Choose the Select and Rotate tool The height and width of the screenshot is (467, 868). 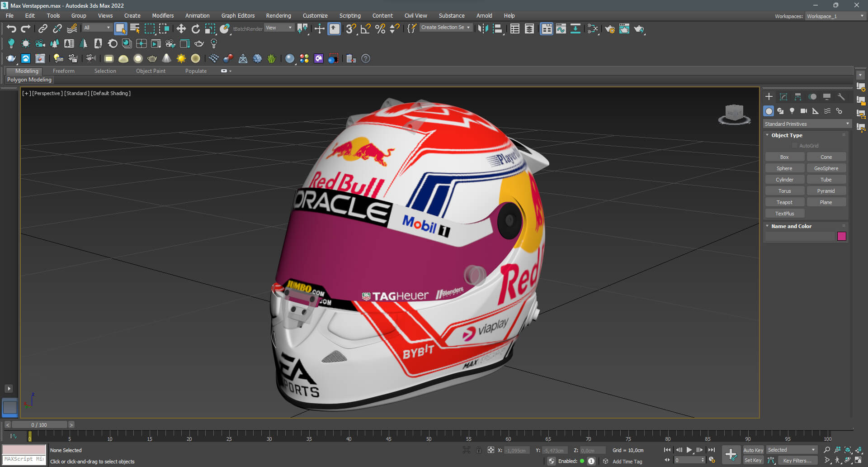195,29
